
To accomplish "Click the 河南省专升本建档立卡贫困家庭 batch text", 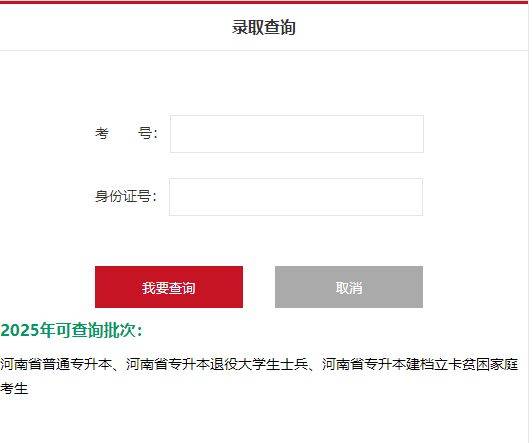I will [x=420, y=364].
